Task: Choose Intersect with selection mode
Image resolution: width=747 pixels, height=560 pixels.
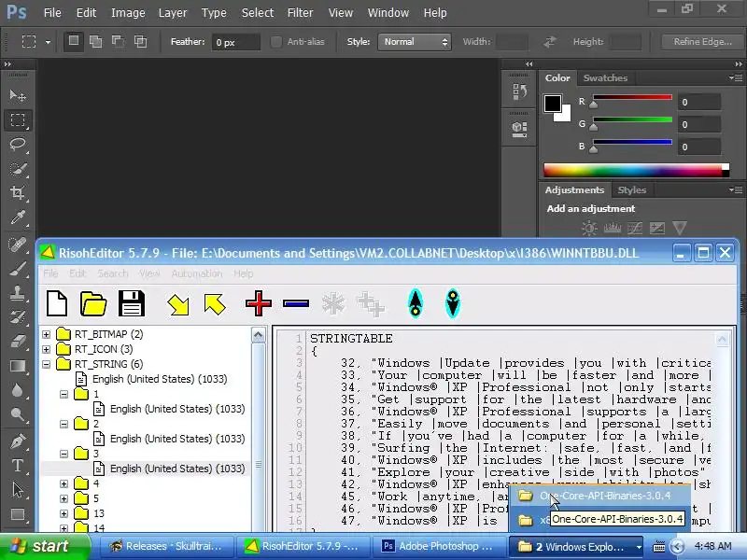Action: [141, 42]
